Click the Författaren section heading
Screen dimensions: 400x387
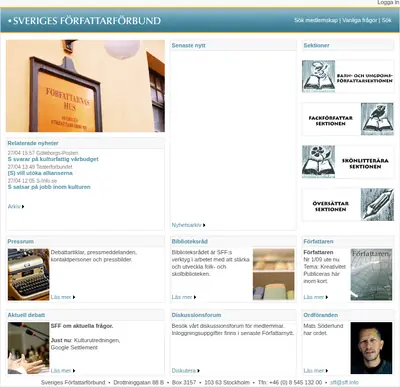318,241
